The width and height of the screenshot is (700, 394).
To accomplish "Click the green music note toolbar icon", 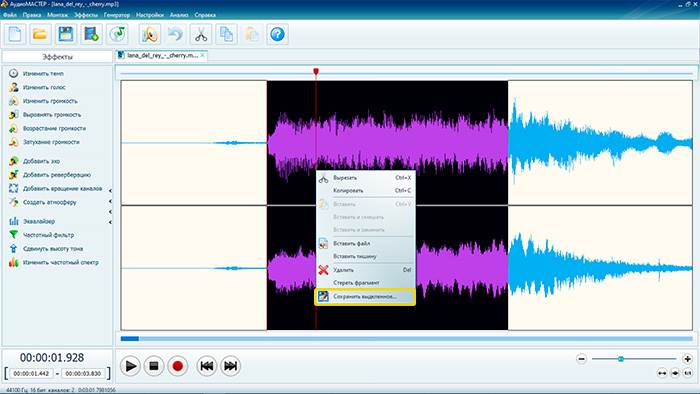I will pos(117,34).
